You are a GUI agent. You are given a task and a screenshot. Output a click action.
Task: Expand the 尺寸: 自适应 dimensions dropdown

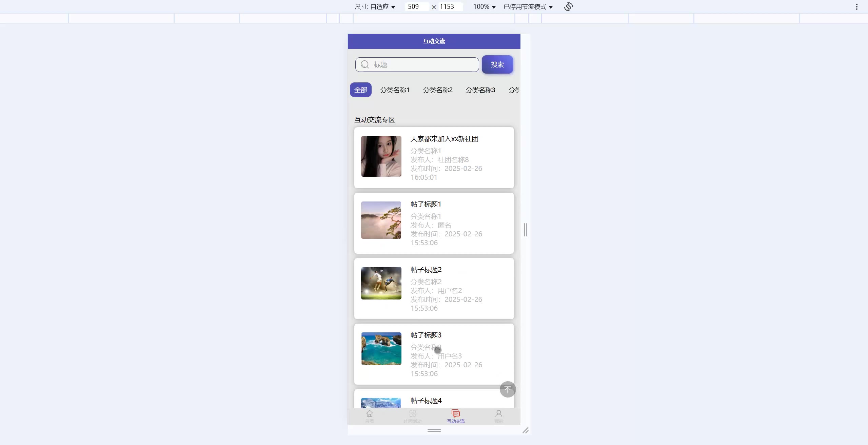[375, 7]
